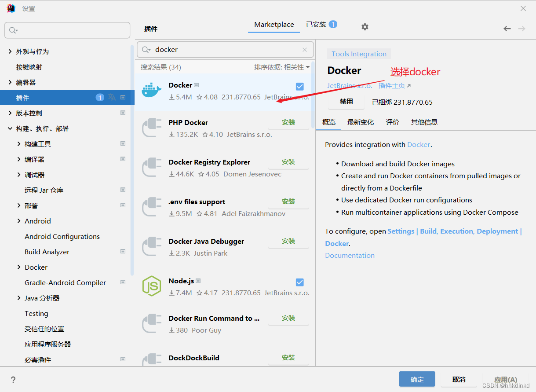This screenshot has width=536, height=392.
Task: Click the project-level icon beside 编译器
Action: 123,159
